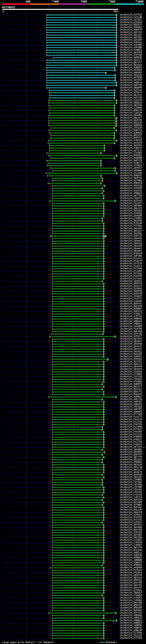Screen dimensions: 146x644
Task: Select label UniRef100_A6N104
Action: [131, 82]
